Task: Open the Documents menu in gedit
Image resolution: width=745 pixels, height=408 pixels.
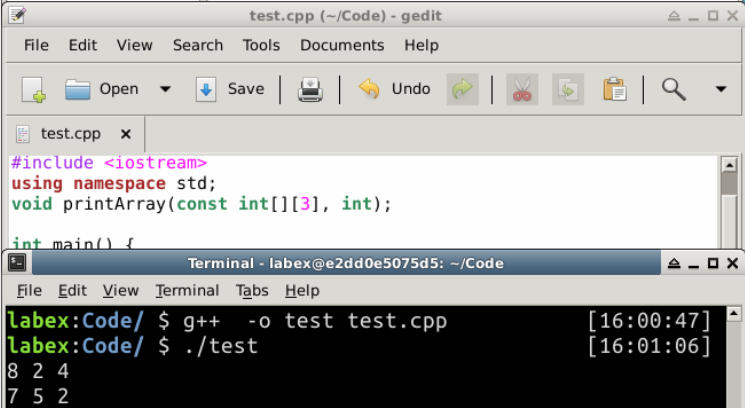Action: pyautogui.click(x=342, y=45)
